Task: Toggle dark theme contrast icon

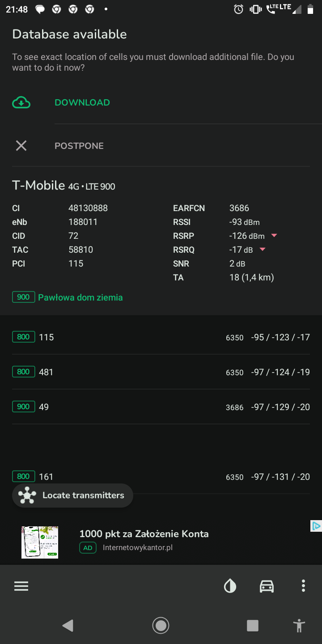Action: tap(230, 586)
